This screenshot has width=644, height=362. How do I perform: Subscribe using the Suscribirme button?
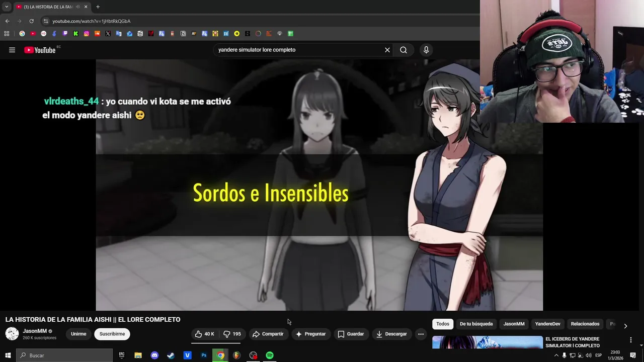[x=112, y=334]
